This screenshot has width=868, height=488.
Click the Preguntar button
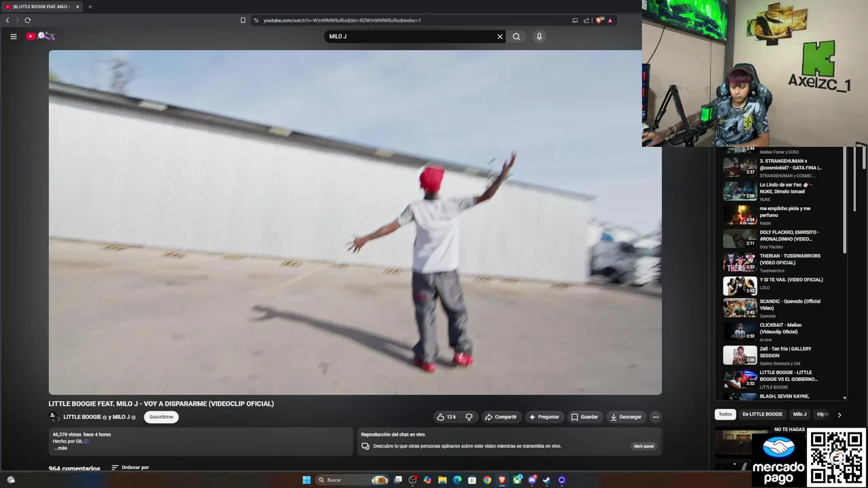[545, 417]
